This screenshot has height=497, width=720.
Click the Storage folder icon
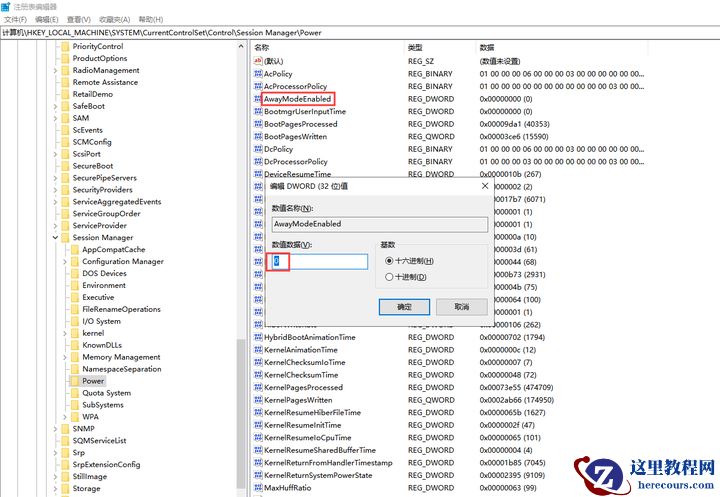[65, 488]
